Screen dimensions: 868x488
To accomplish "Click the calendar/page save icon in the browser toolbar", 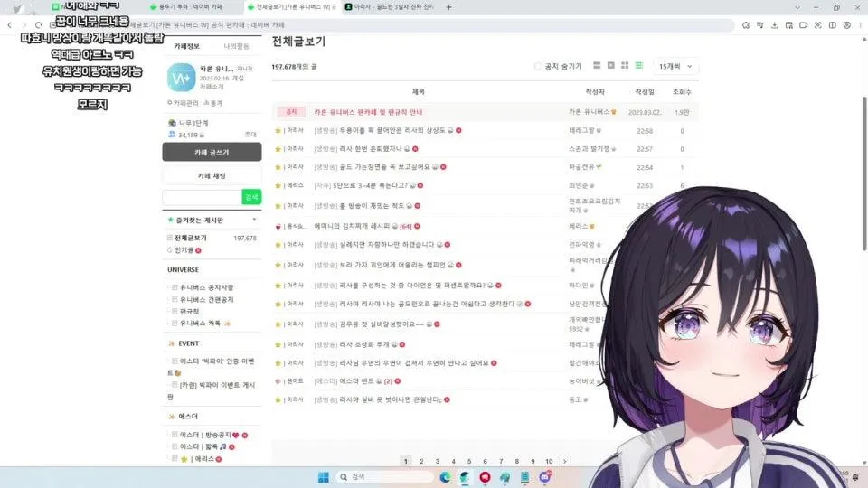I will click(788, 25).
